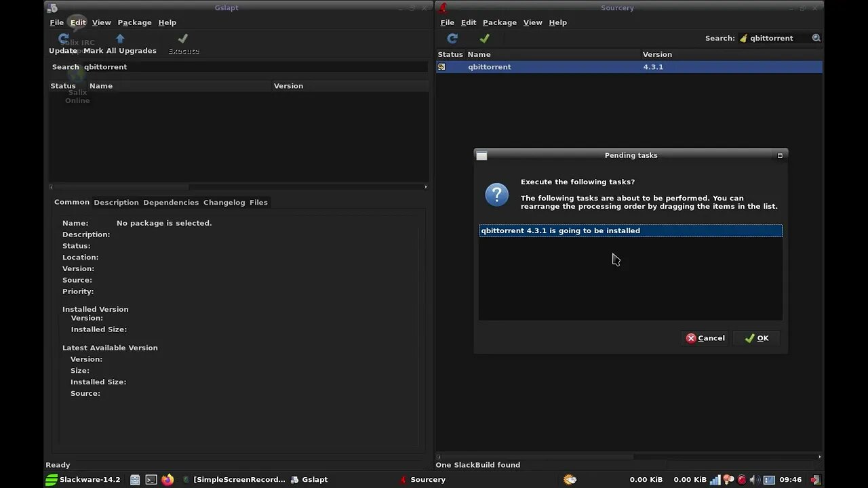Click OK in Pending tasks dialog

(757, 338)
